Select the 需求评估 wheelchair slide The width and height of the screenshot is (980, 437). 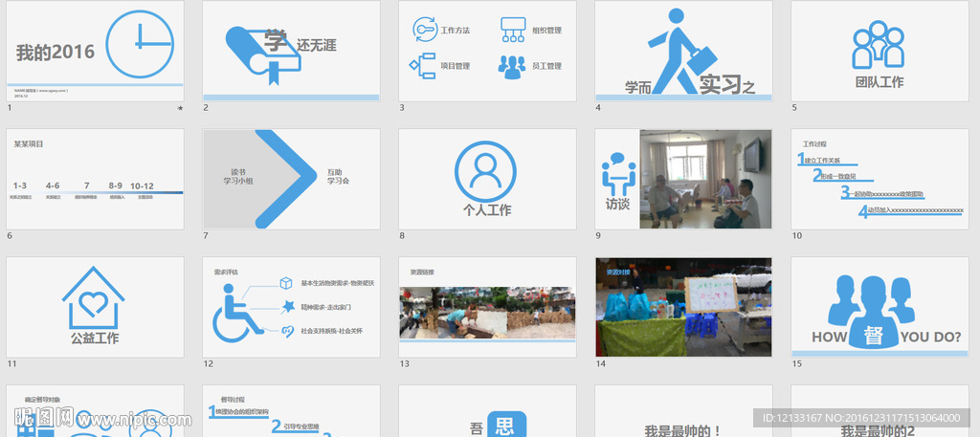pos(291,307)
